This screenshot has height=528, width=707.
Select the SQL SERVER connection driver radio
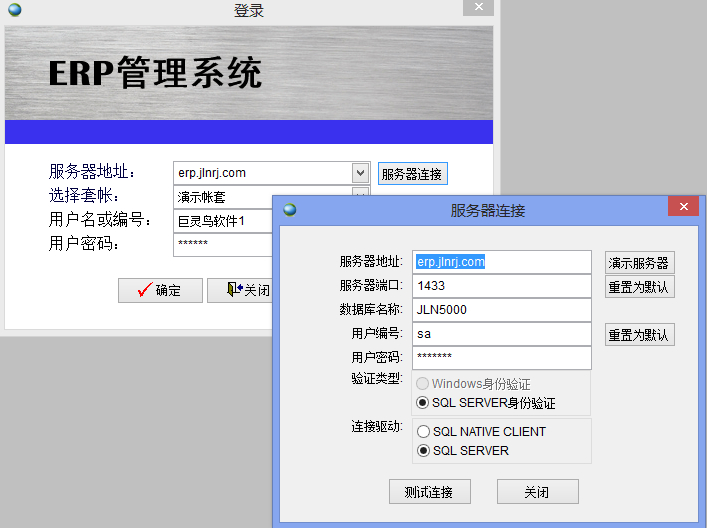[424, 451]
